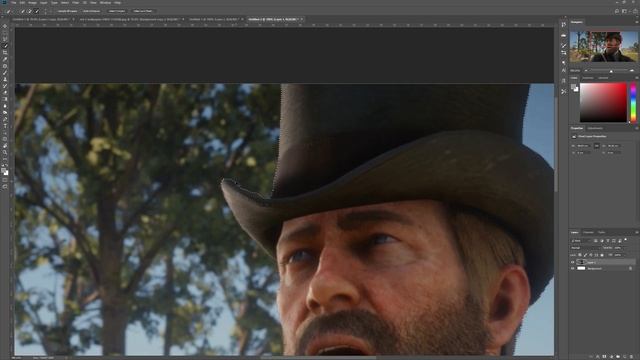Toggle Lock image pixels brush icon
This screenshot has width=640, height=360.
(x=585, y=255)
